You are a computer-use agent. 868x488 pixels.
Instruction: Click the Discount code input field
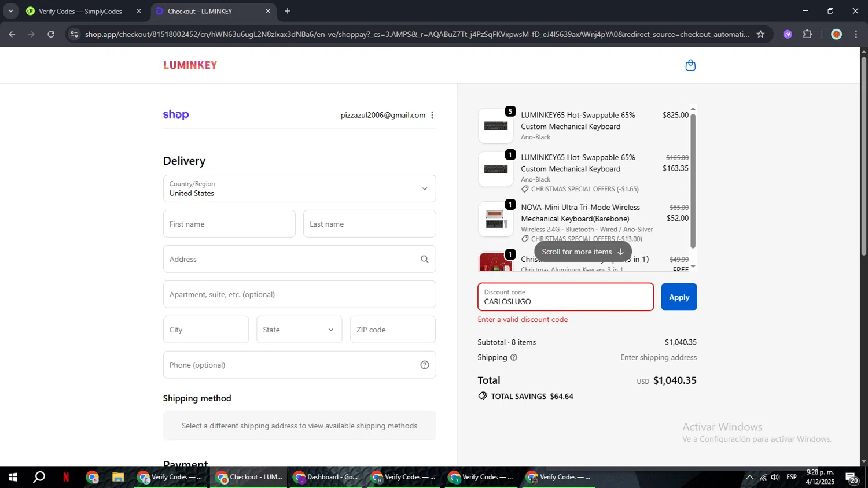[566, 297]
